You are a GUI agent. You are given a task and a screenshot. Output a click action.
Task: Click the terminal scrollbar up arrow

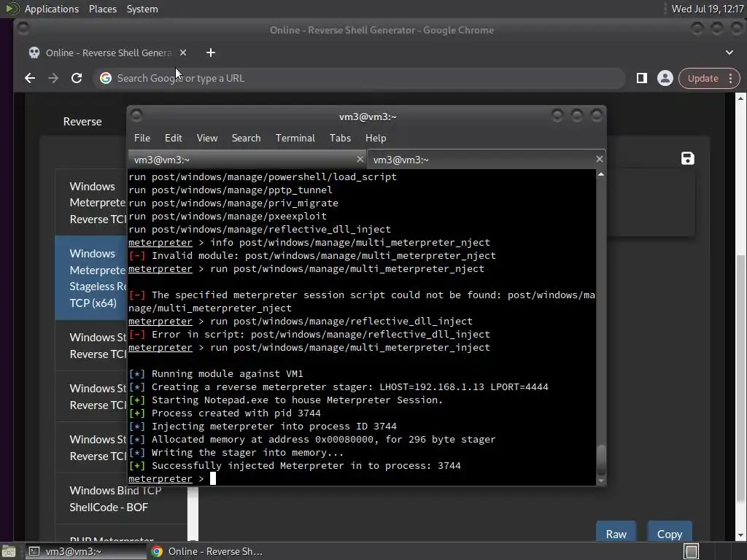tap(601, 175)
